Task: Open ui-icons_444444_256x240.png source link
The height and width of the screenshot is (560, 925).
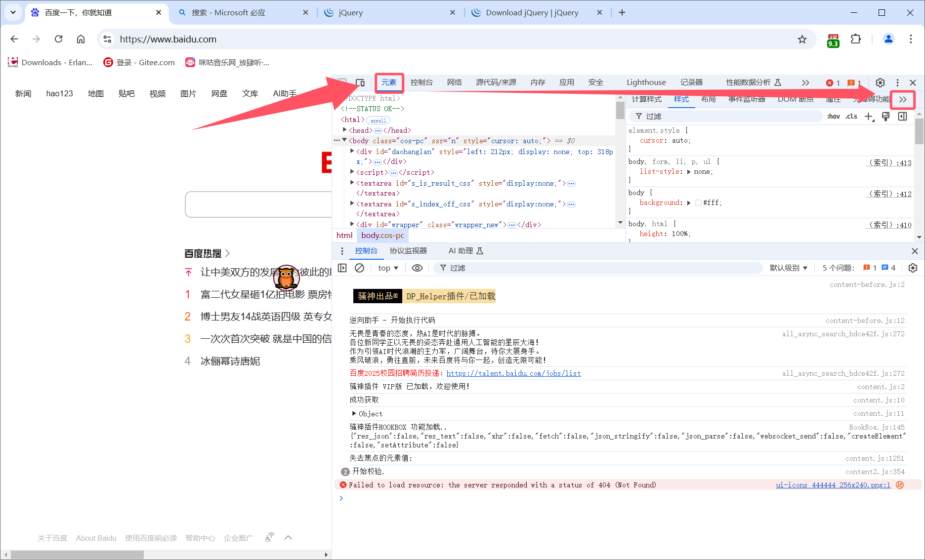Action: coord(833,485)
